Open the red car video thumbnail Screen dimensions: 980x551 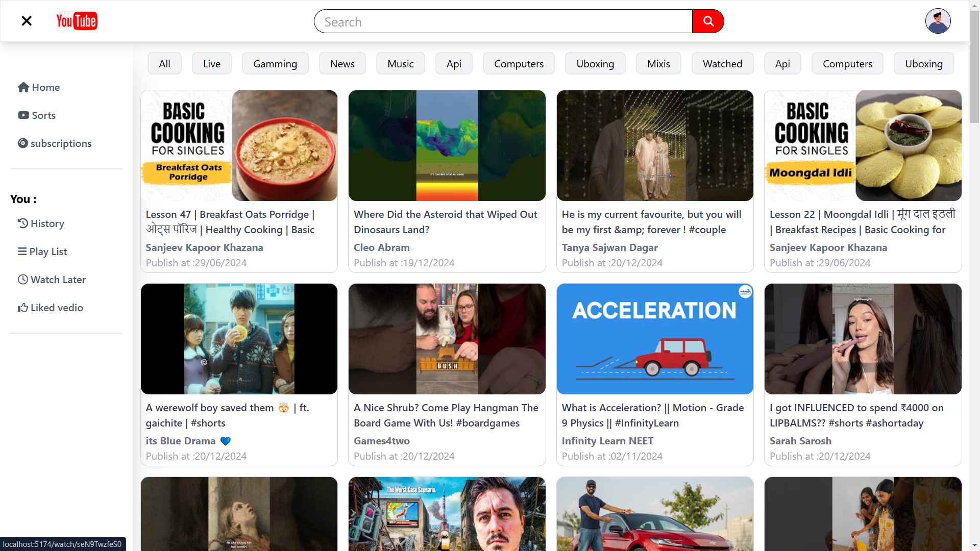click(x=655, y=514)
